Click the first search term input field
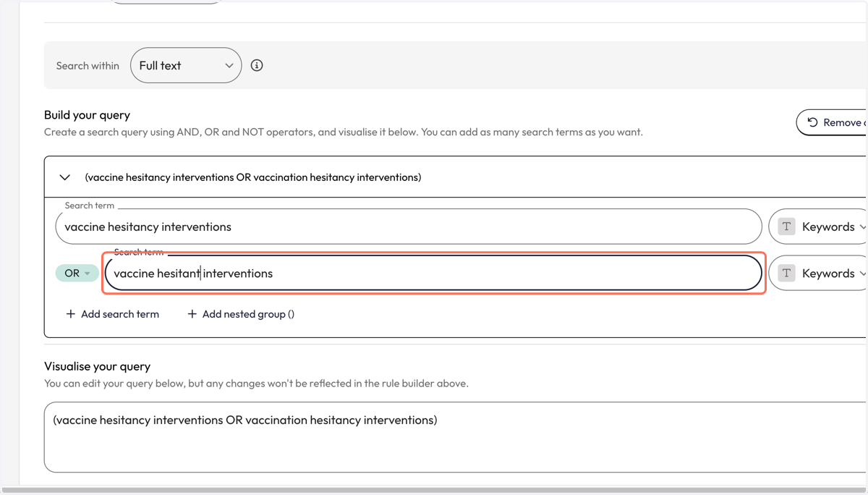 click(409, 227)
